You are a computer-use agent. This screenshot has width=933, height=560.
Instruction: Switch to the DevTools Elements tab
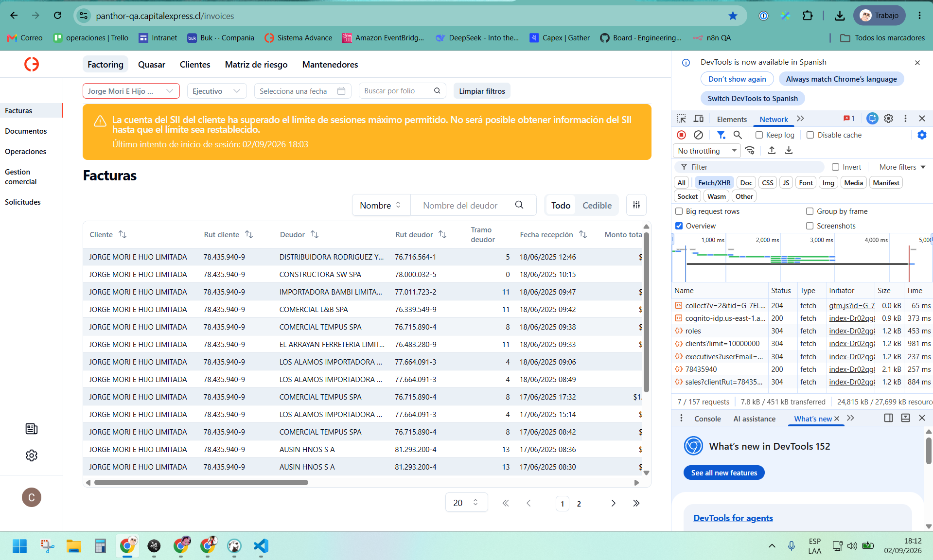[x=732, y=119]
